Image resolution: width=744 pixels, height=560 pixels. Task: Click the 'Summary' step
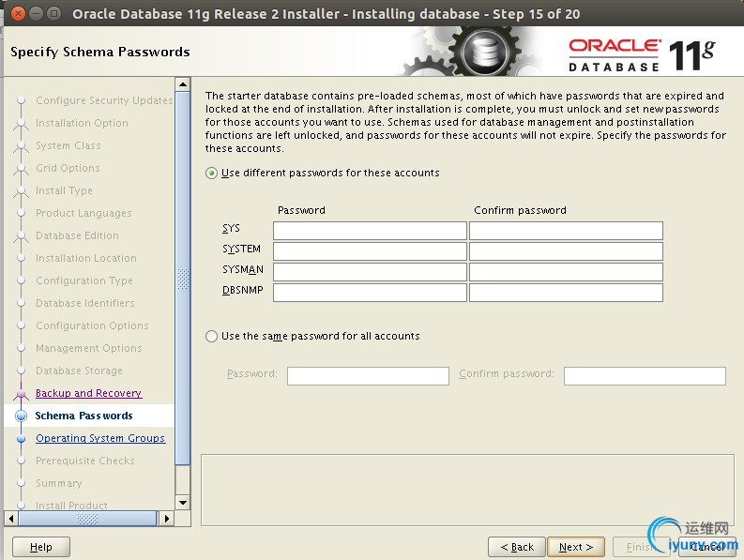pos(59,483)
